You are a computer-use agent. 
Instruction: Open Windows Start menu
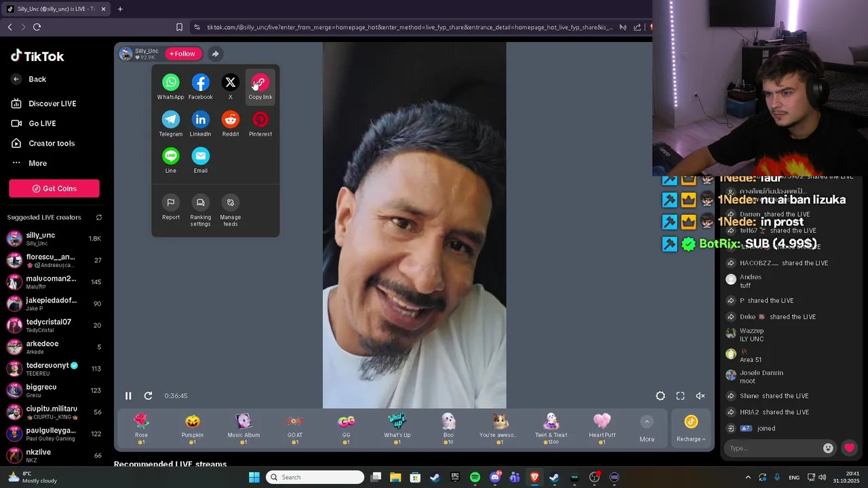[254, 477]
